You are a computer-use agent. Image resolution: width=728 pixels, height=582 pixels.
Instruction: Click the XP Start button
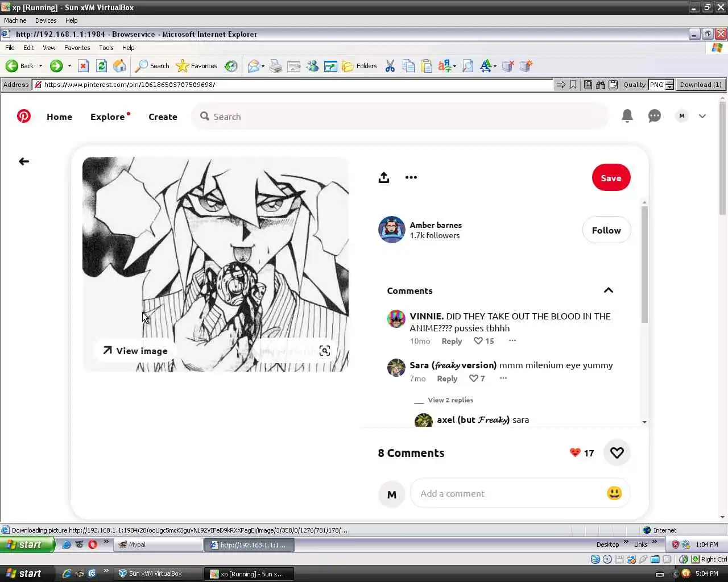[x=27, y=544]
